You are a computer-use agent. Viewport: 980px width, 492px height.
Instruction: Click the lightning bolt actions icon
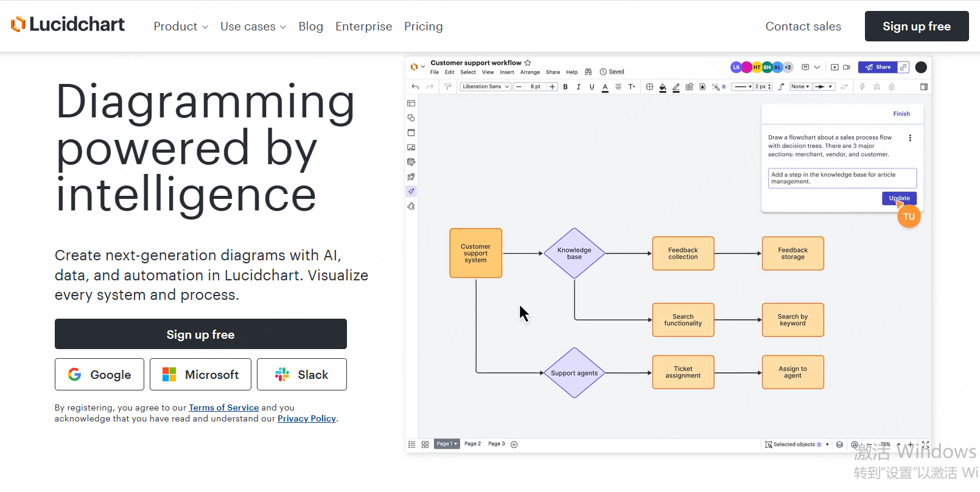tap(862, 87)
